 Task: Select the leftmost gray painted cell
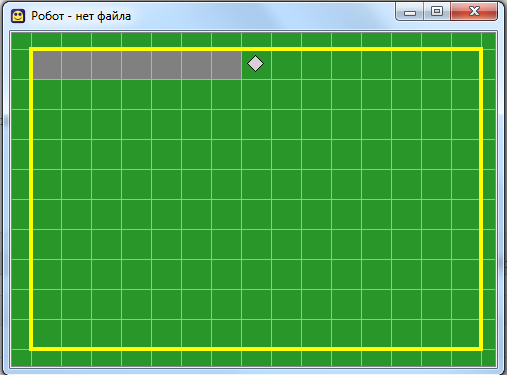tap(47, 65)
